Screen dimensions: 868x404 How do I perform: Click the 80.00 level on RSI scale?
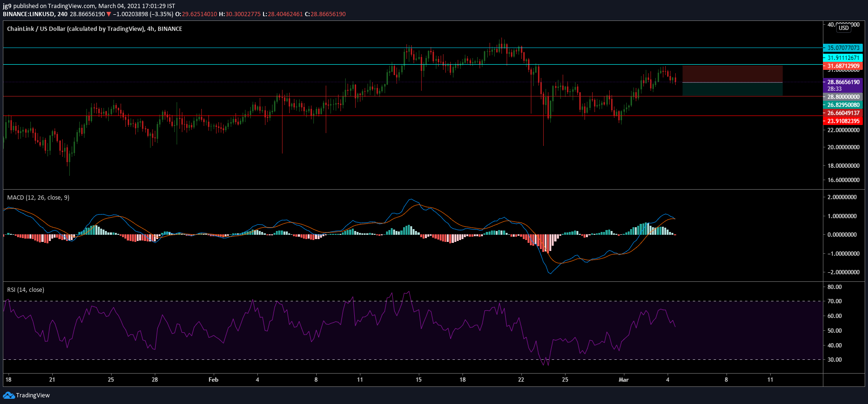point(834,287)
